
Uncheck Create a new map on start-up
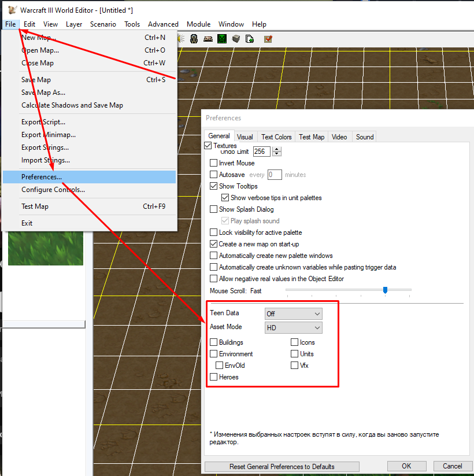[214, 244]
